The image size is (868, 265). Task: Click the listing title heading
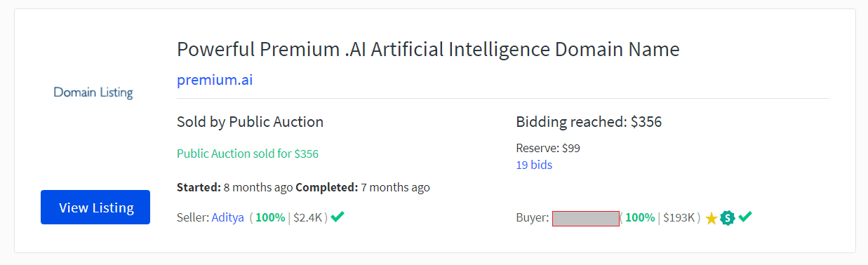(x=428, y=50)
